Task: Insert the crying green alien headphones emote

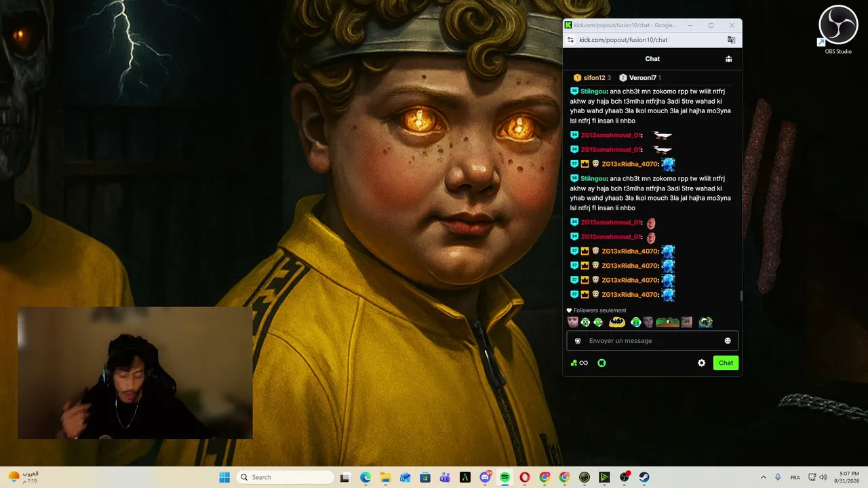Action: tap(635, 322)
